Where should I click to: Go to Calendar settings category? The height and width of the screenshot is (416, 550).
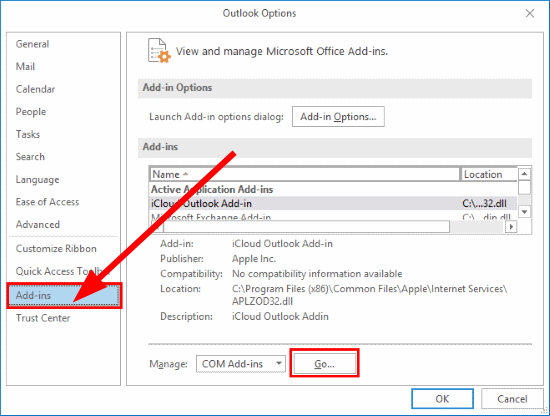click(x=35, y=89)
